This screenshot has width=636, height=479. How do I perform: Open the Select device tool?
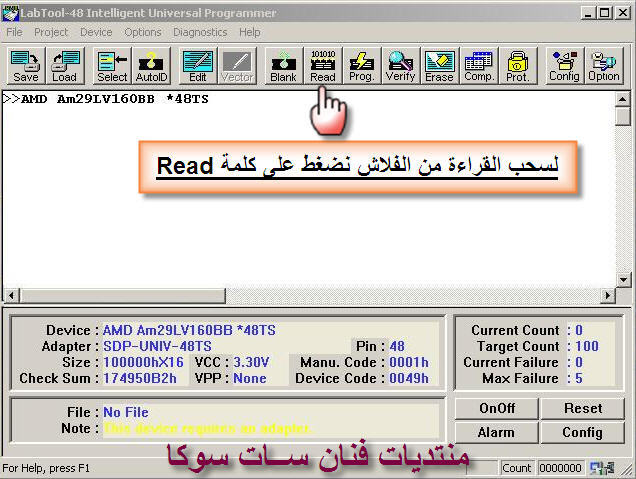tap(112, 66)
